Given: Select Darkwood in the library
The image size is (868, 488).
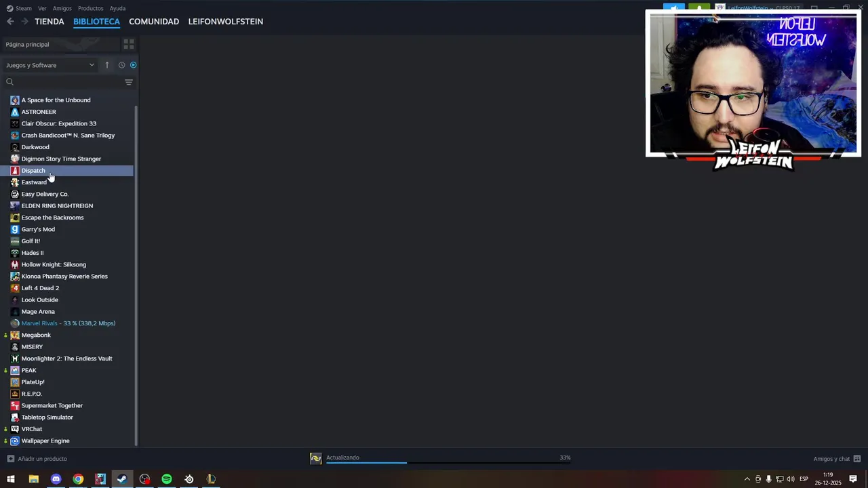Looking at the screenshot, I should (x=35, y=147).
